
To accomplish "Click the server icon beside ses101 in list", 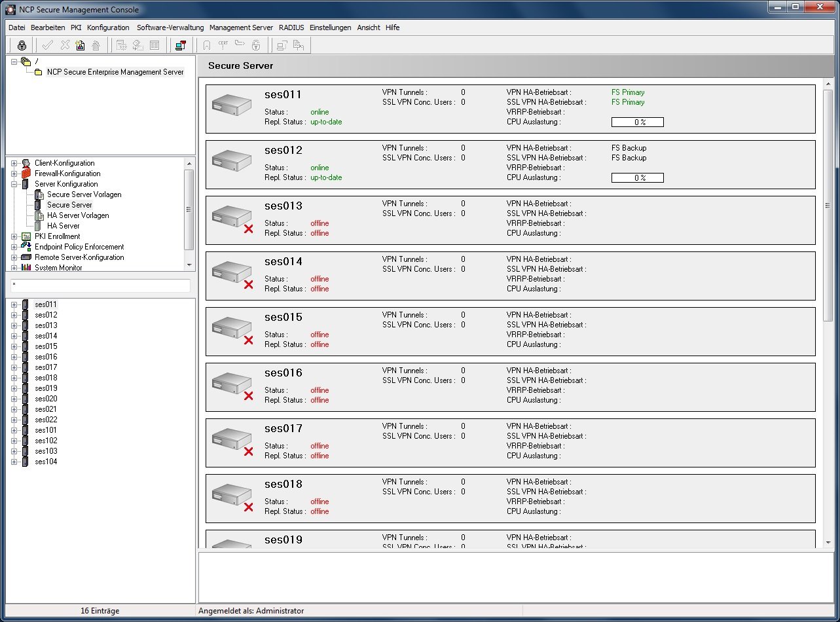I will [26, 430].
